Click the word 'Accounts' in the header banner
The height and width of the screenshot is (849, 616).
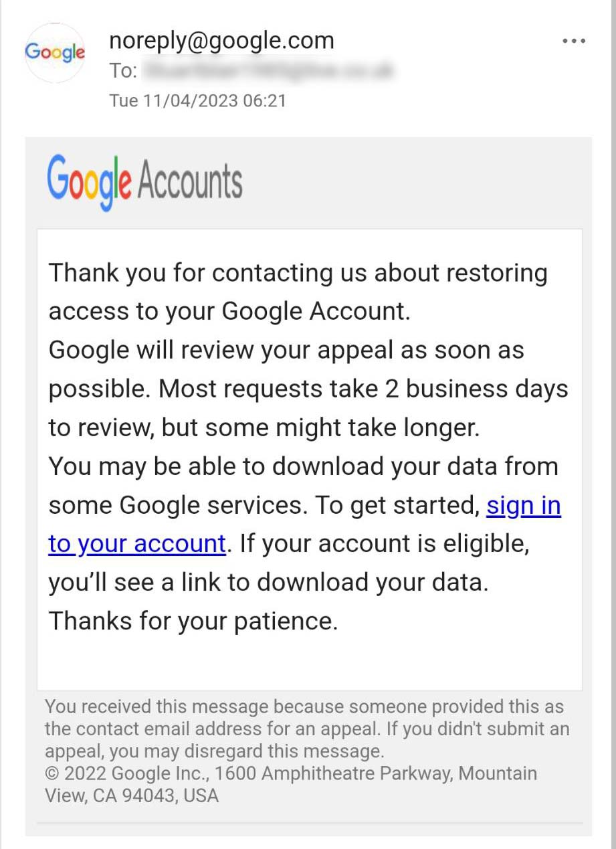190,181
